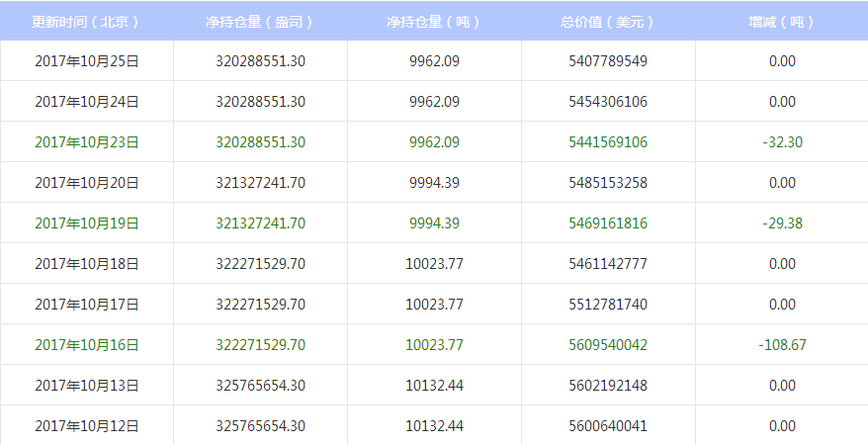This screenshot has height=445, width=868.
Task: Click tonnes value 9962.09 in 10月24日 row
Action: click(434, 102)
